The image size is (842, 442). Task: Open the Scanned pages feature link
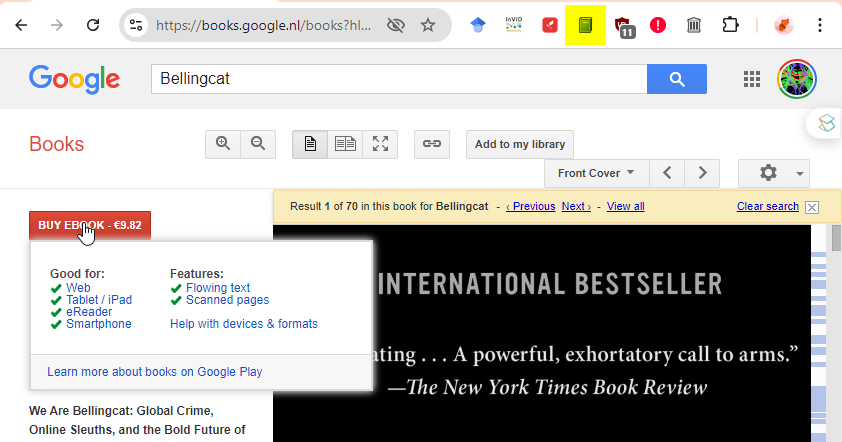228,300
